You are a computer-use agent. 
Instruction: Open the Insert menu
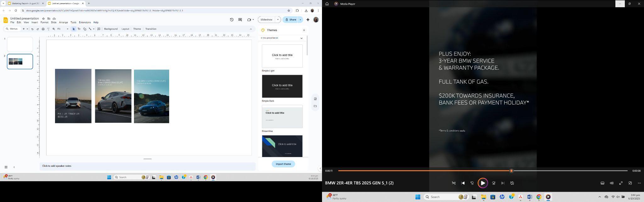pyautogui.click(x=35, y=22)
